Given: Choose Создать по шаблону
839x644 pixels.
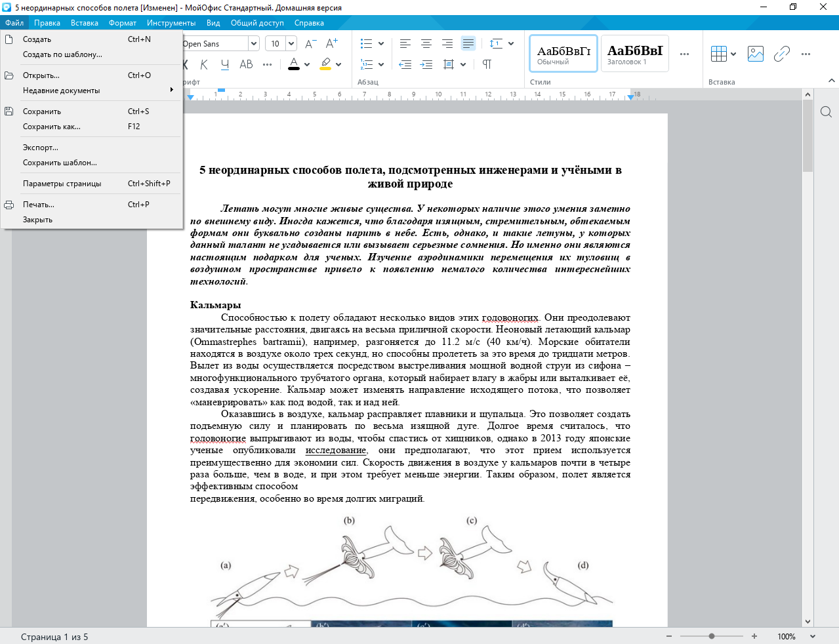Looking at the screenshot, I should click(x=91, y=54).
